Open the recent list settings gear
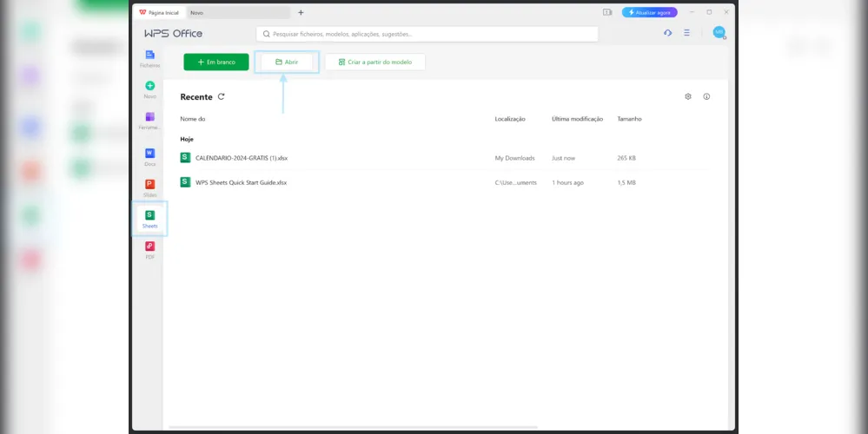 click(688, 96)
